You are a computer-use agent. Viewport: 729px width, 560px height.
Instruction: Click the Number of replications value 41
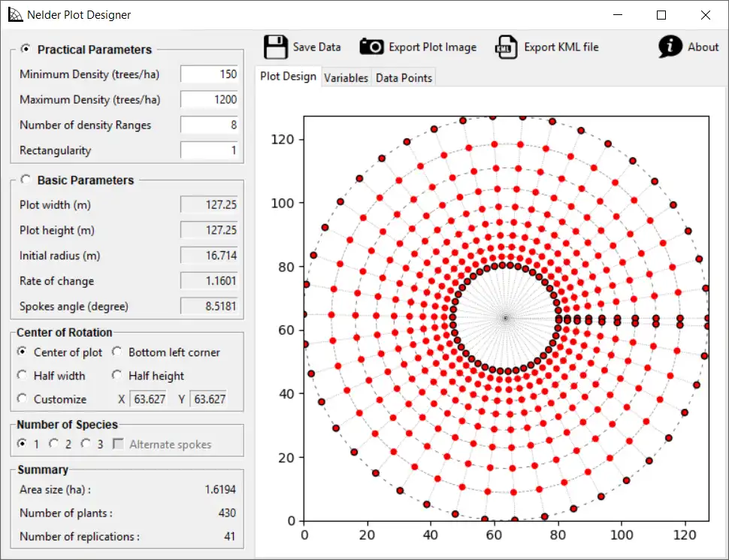coord(230,536)
